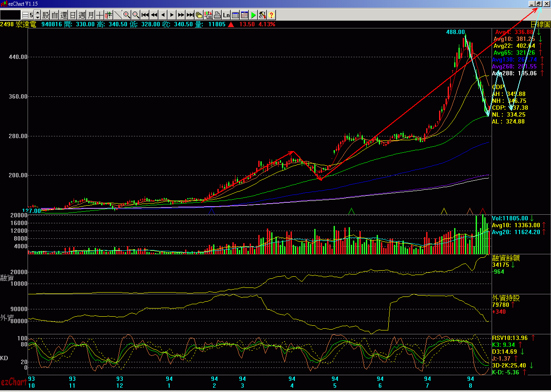Switch to daily chart with 日 button
Screen dimensions: 551x392
tap(73, 15)
